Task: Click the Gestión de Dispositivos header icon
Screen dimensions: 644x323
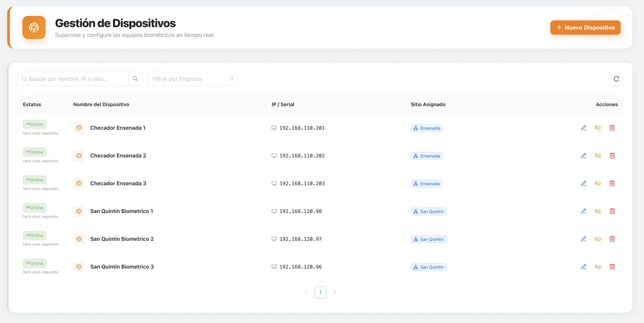Action: tap(34, 27)
